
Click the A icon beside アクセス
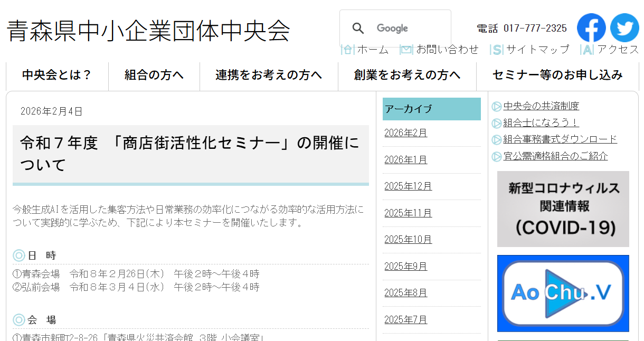588,49
